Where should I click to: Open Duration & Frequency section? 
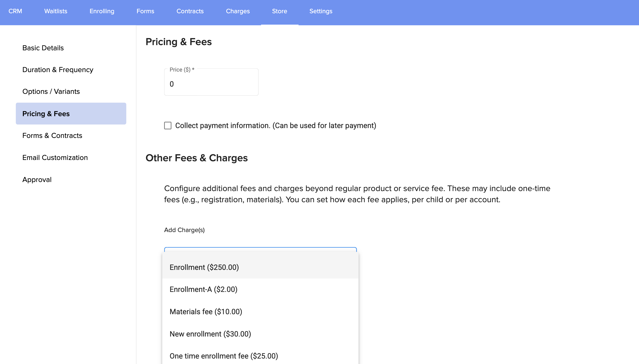pos(58,70)
